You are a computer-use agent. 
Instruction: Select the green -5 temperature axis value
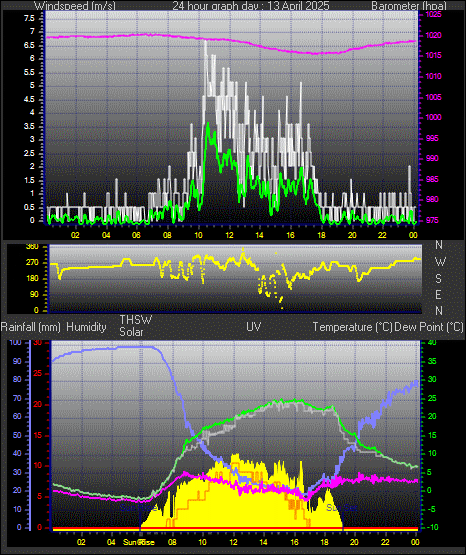click(432, 509)
